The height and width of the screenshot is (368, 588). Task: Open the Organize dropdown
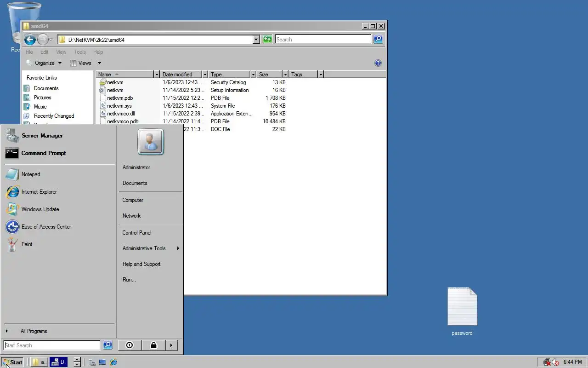(x=44, y=63)
